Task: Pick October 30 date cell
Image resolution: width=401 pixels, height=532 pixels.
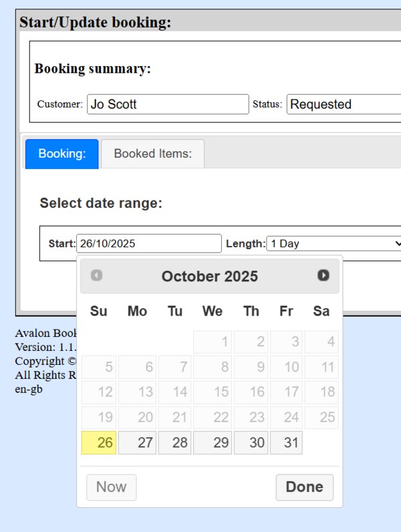Action: click(x=251, y=442)
